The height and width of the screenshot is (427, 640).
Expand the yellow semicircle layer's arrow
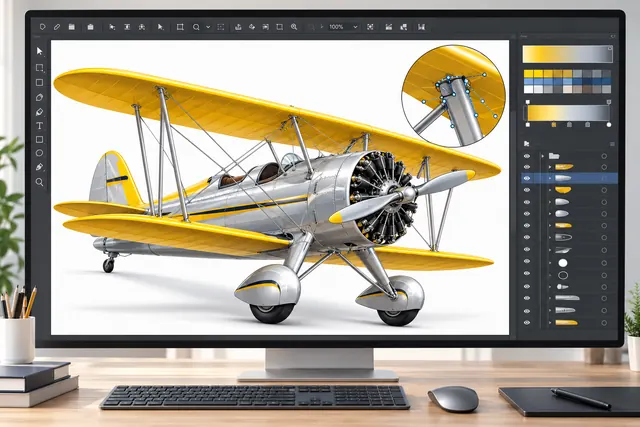click(x=550, y=190)
